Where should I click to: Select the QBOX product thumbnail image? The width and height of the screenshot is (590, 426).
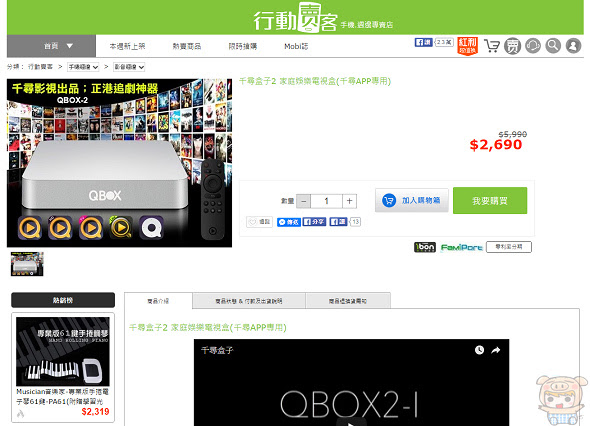[27, 264]
